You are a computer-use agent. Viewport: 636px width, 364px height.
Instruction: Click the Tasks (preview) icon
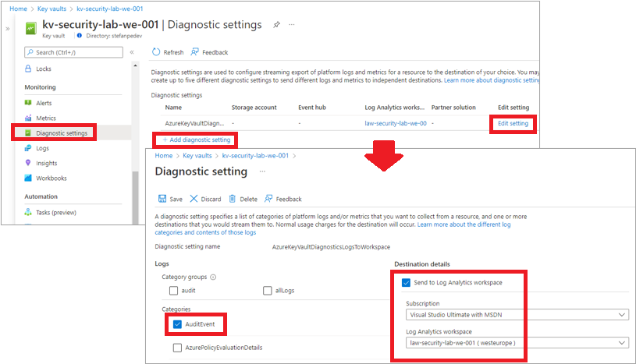tap(28, 212)
